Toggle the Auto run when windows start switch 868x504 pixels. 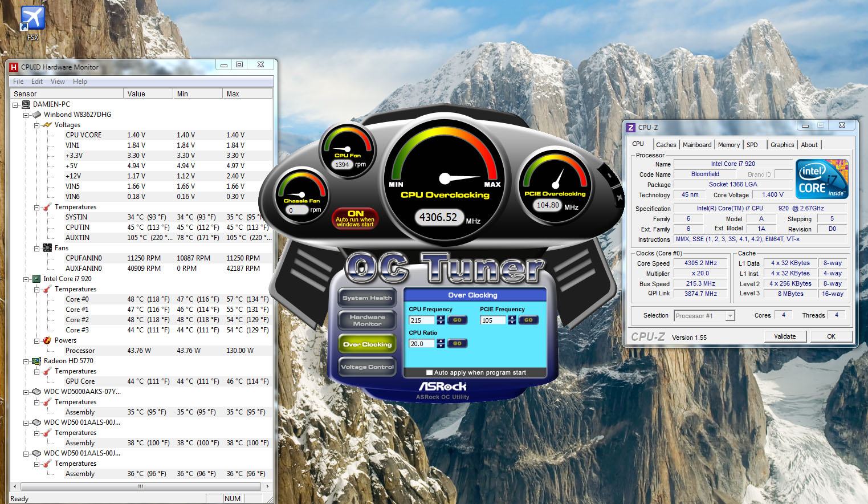[x=355, y=218]
